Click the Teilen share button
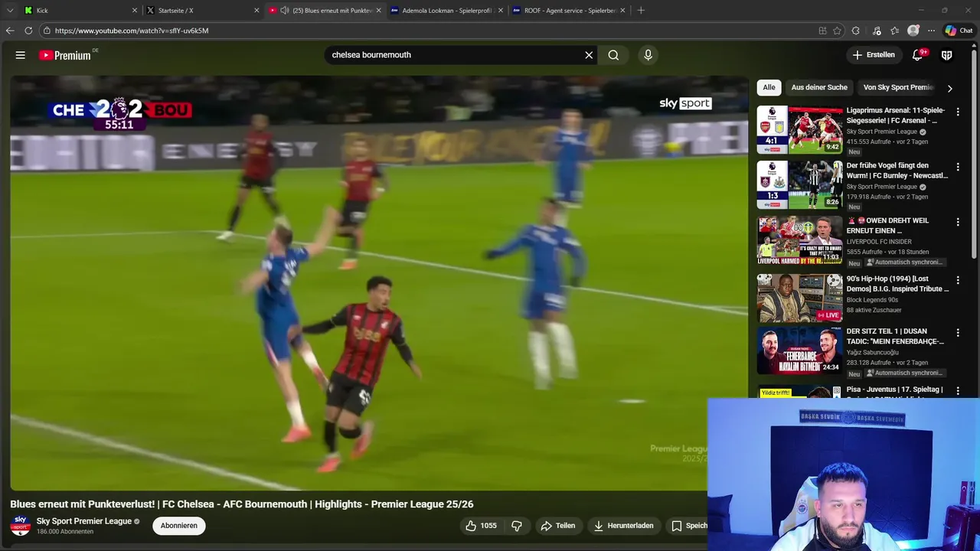This screenshot has width=980, height=551. [558, 526]
